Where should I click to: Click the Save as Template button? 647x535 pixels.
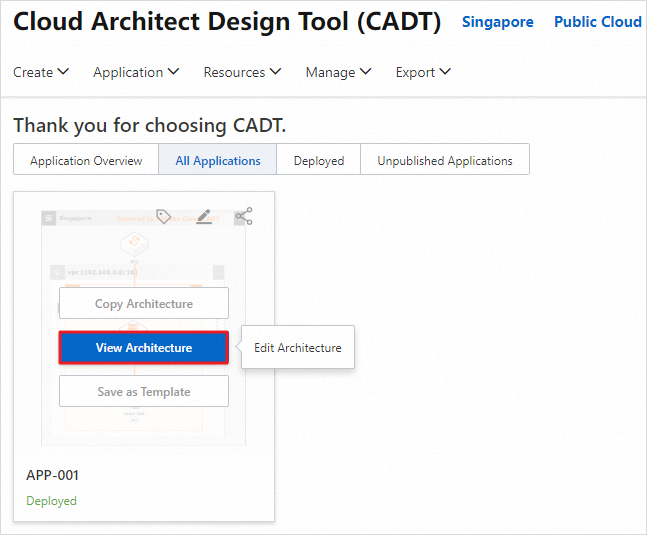click(x=144, y=392)
